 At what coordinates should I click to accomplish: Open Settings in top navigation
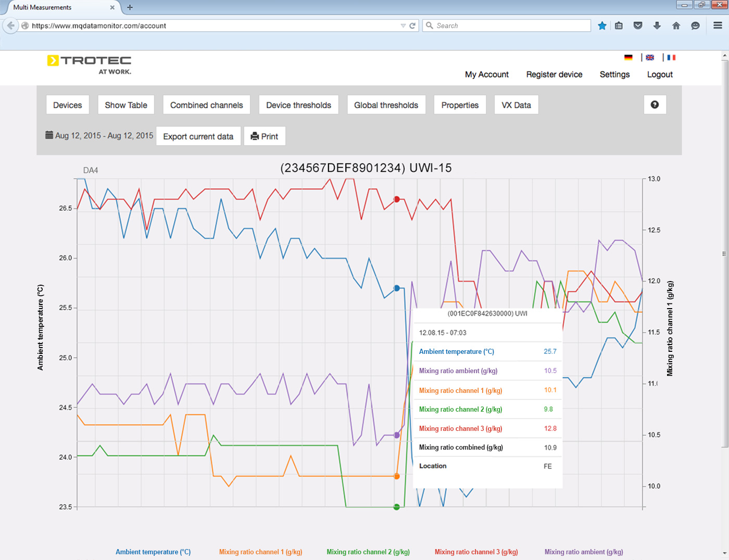[x=614, y=74]
